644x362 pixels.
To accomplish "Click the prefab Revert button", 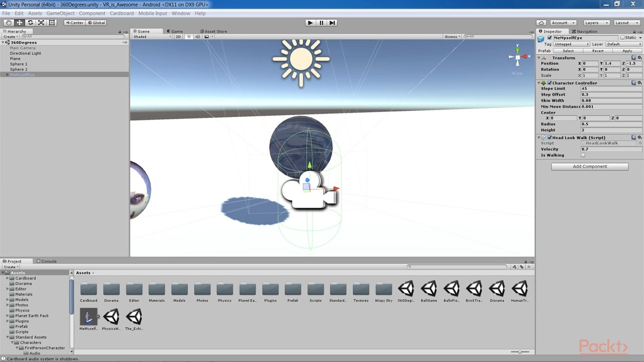I will (598, 51).
